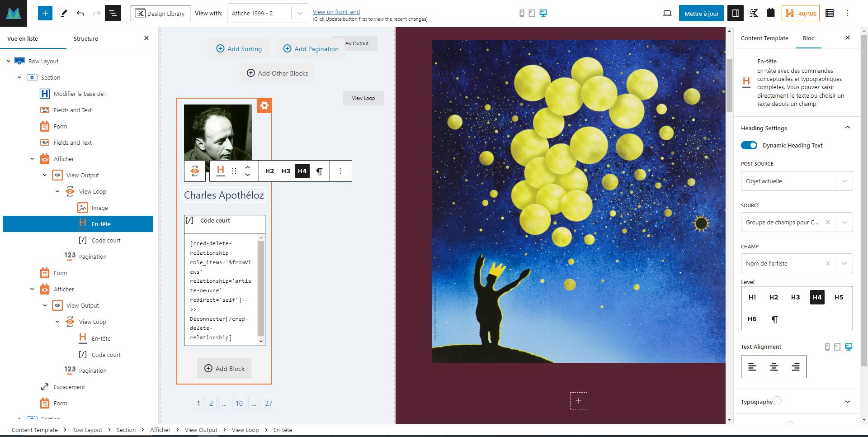Go to pagination page 27

click(x=269, y=403)
